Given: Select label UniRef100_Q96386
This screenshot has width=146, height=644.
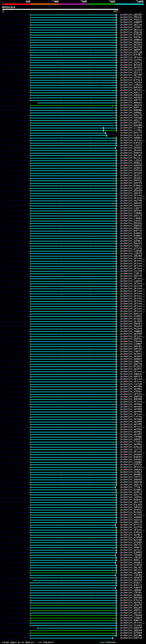Looking at the screenshot, I should click(x=131, y=256).
